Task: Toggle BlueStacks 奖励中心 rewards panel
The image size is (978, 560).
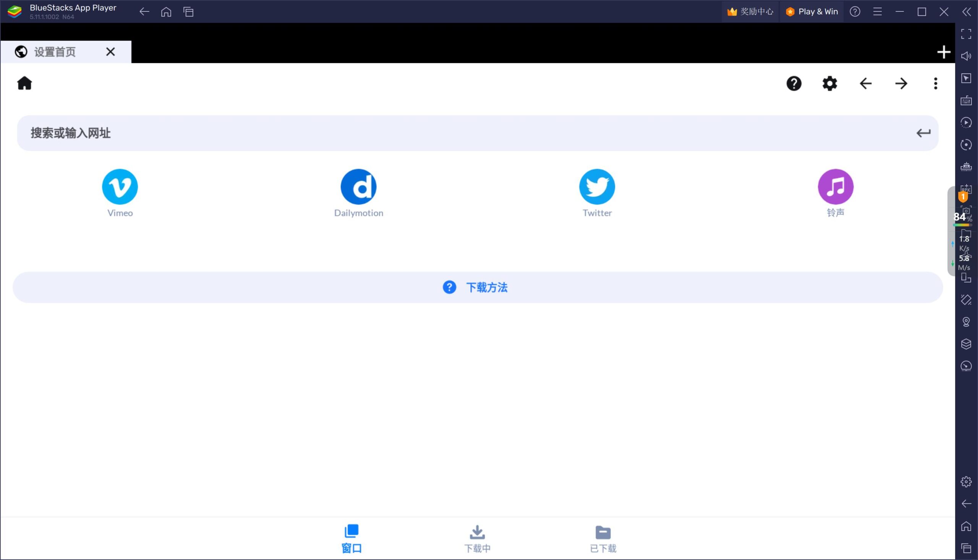Action: (x=750, y=11)
